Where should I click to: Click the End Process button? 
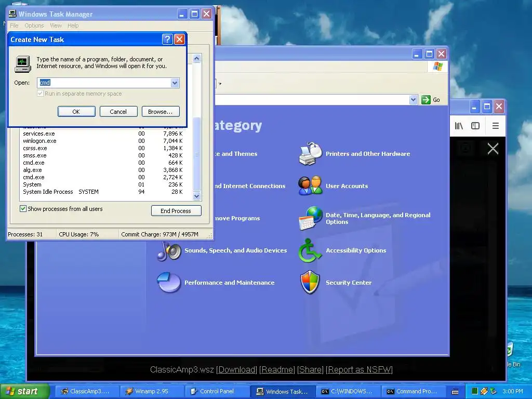pyautogui.click(x=176, y=211)
